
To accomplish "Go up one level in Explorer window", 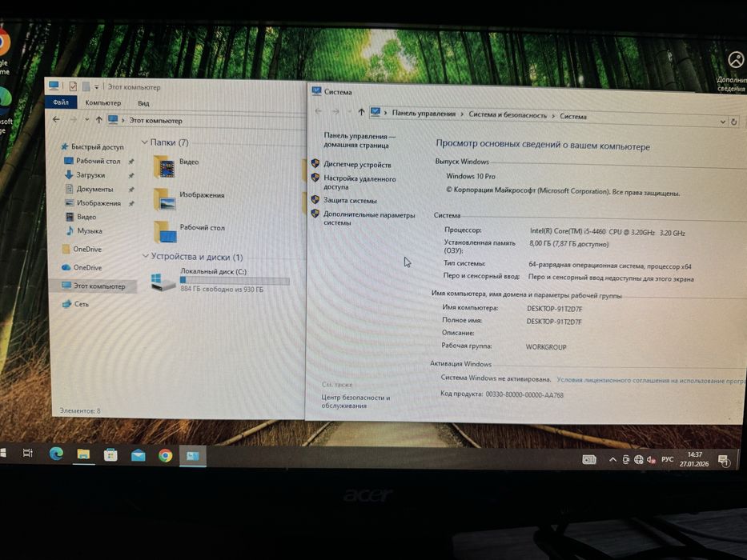I will click(98, 120).
